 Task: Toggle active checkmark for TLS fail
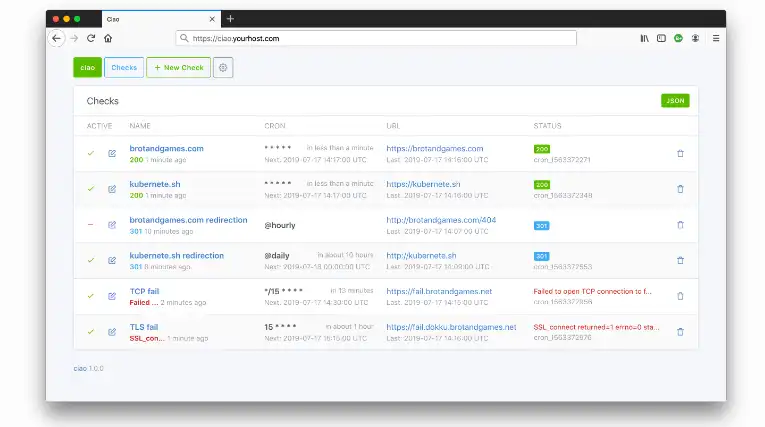[90, 332]
